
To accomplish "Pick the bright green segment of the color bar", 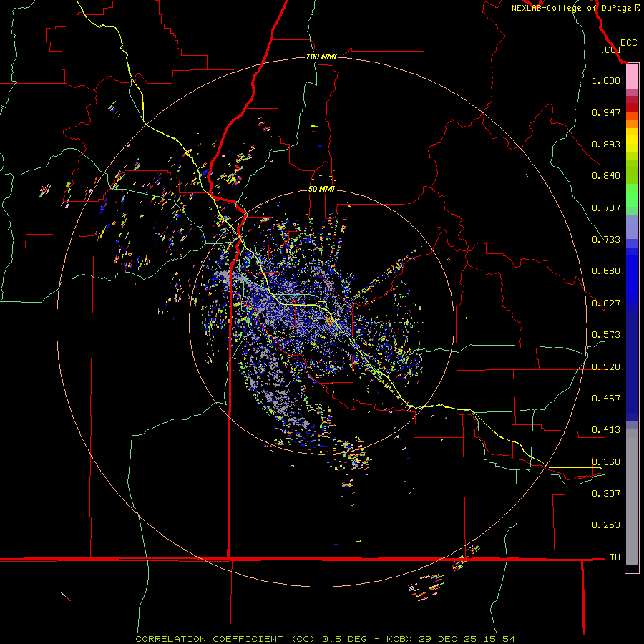I will pyautogui.click(x=632, y=195).
